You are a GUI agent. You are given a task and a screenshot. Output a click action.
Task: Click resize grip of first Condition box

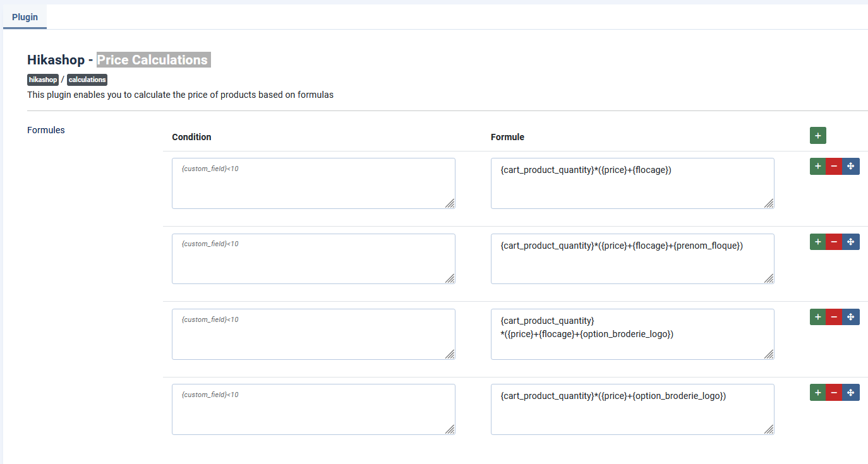tap(450, 203)
